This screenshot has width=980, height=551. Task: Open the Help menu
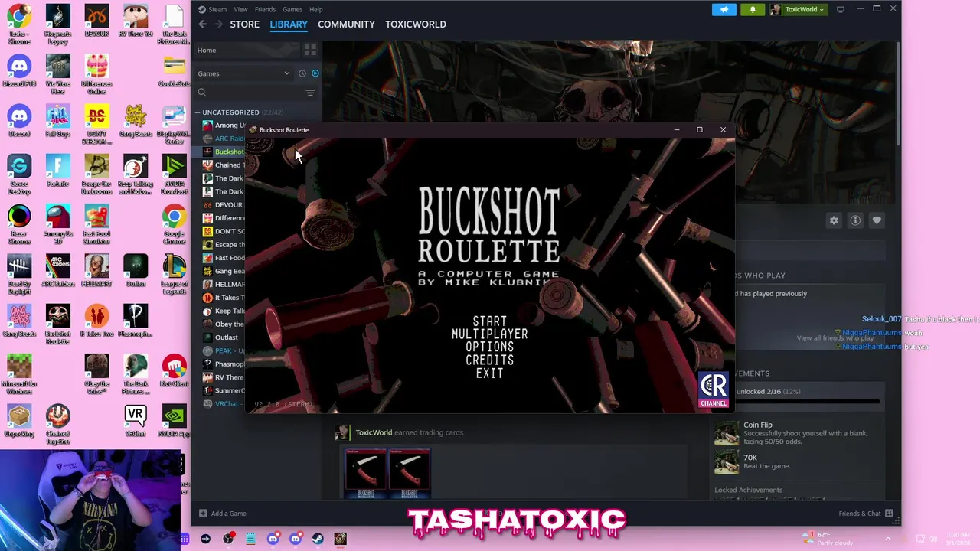(x=316, y=9)
